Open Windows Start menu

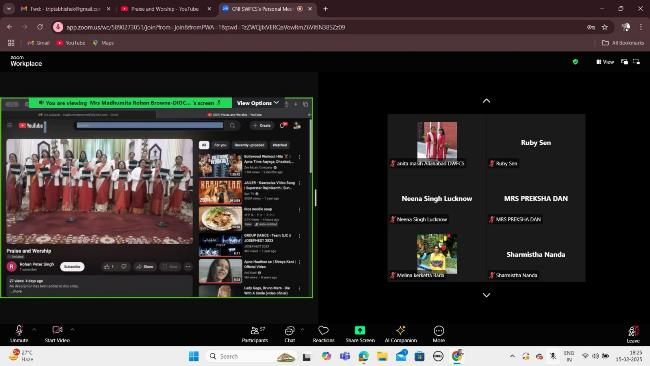(194, 356)
